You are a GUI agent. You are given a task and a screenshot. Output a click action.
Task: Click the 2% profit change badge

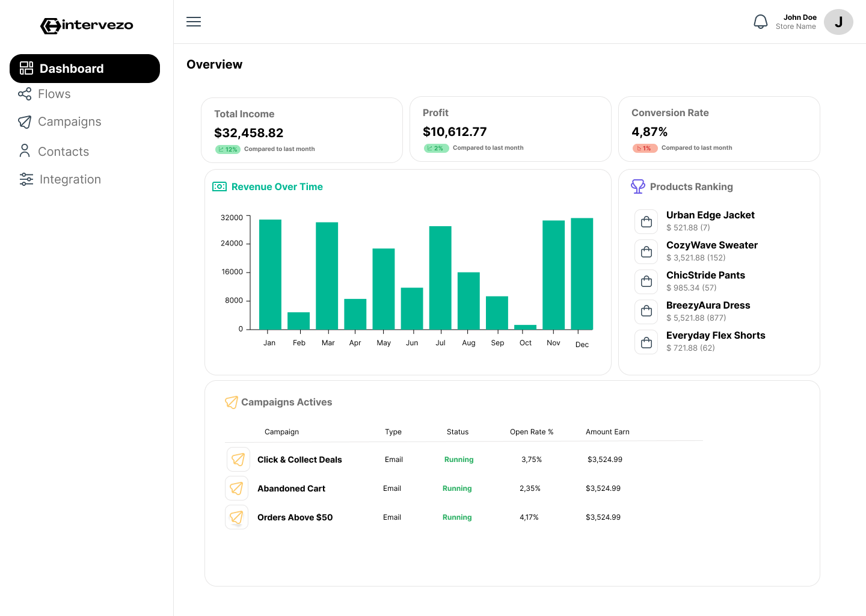pos(437,148)
